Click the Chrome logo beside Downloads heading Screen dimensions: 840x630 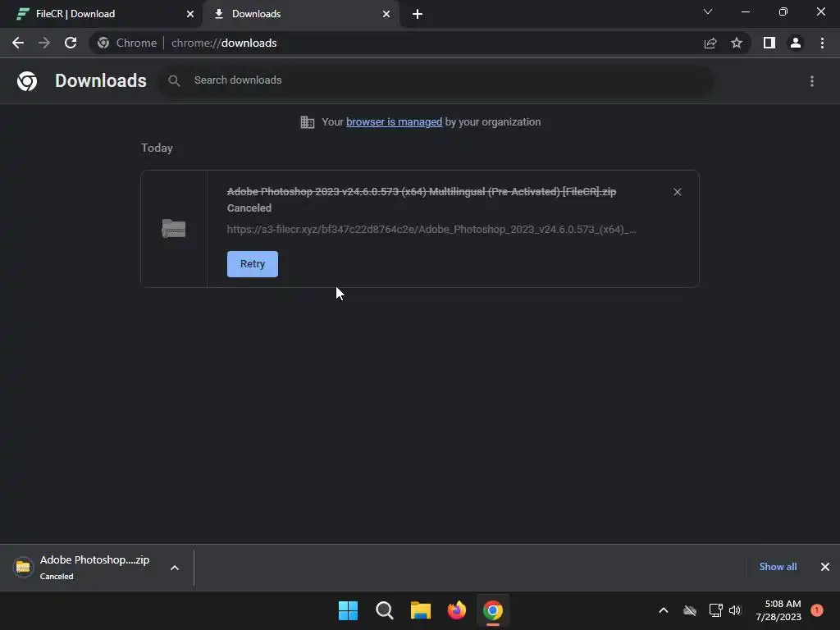click(27, 81)
